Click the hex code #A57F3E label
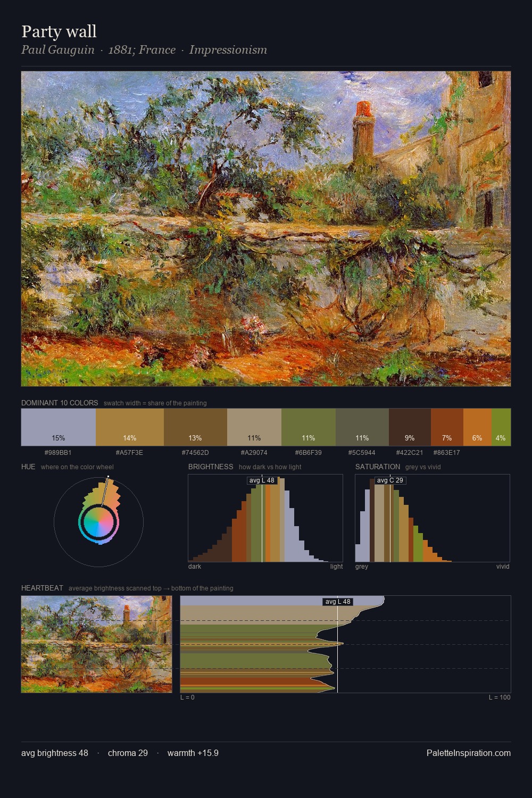The image size is (532, 798). click(x=129, y=453)
